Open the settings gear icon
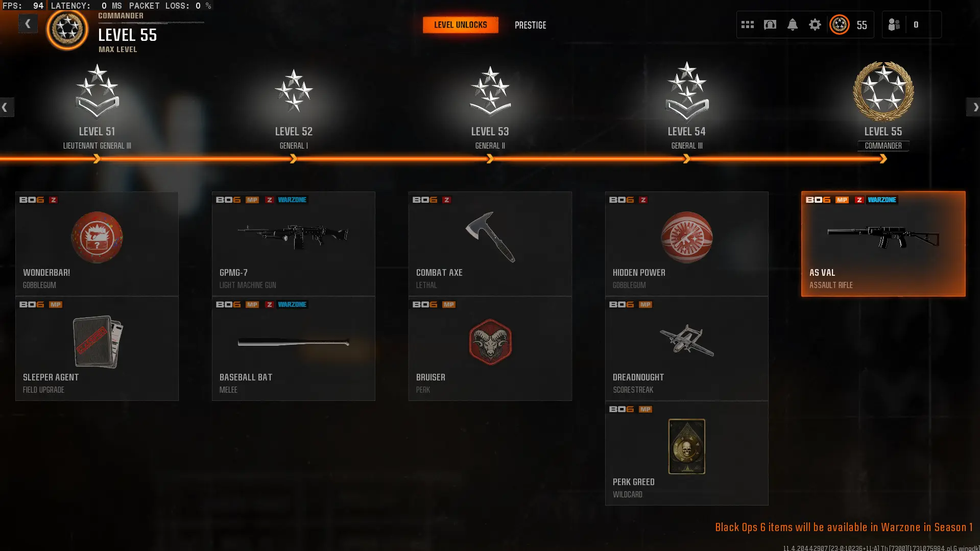Image resolution: width=980 pixels, height=551 pixels. click(x=815, y=25)
